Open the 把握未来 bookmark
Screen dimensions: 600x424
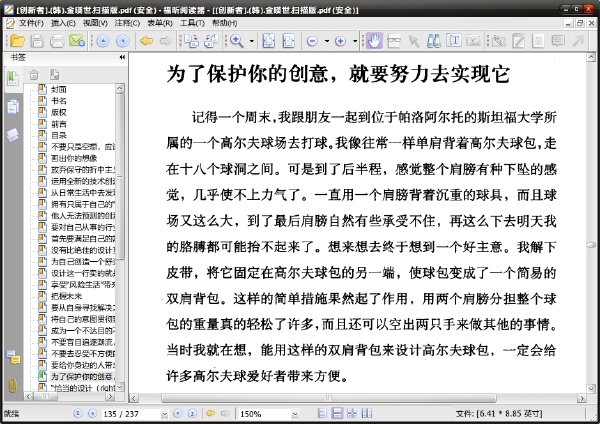67,296
